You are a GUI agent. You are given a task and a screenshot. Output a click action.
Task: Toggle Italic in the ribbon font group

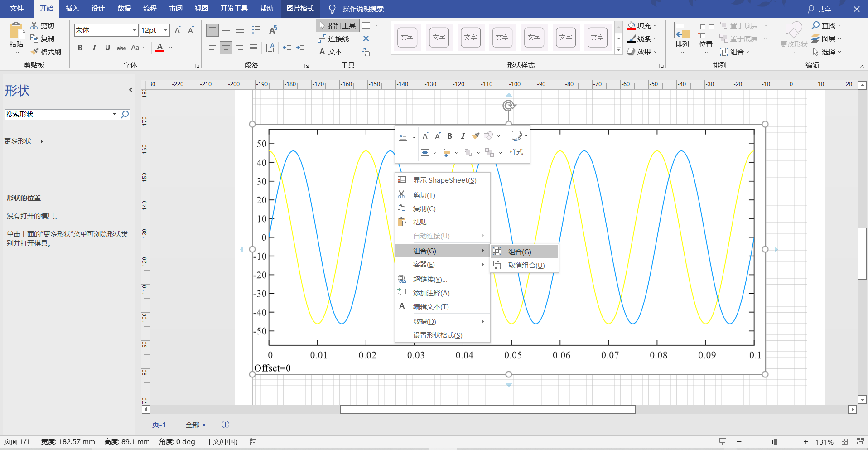[x=94, y=48]
